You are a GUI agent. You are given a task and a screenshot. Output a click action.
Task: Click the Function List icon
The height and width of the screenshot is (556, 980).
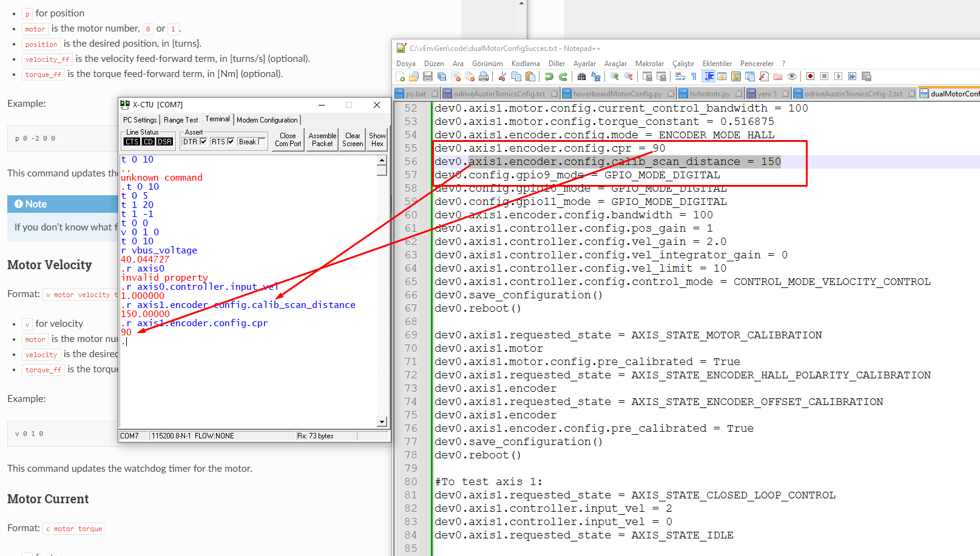(x=764, y=76)
